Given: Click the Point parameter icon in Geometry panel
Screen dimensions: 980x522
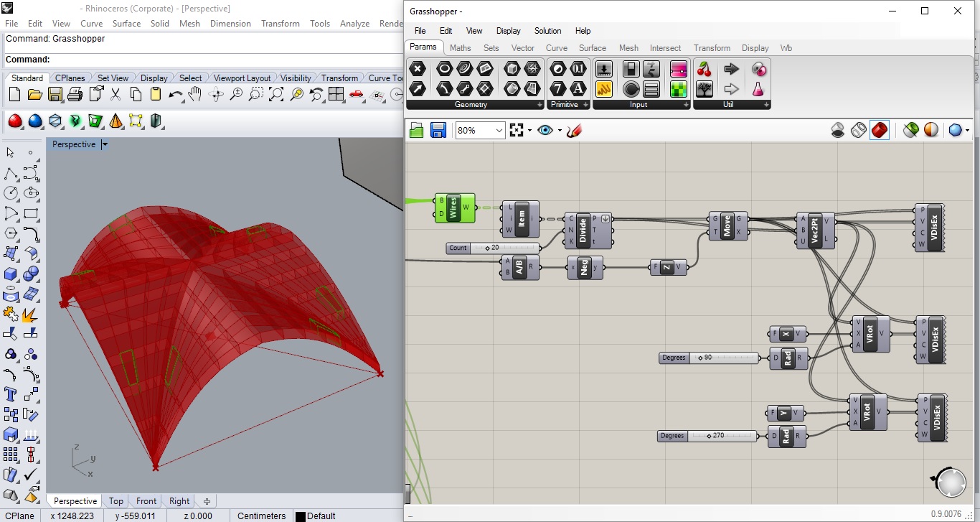Looking at the screenshot, I should coord(418,69).
